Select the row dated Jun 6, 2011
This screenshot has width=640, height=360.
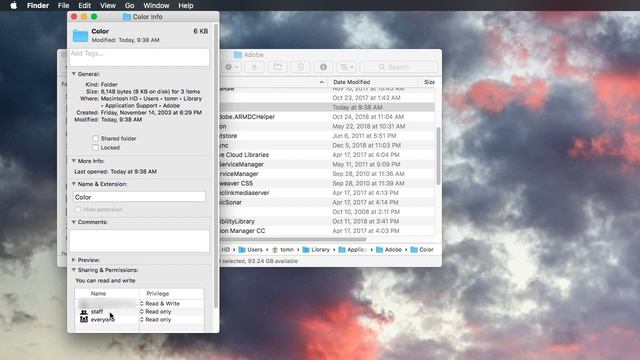pos(327,136)
